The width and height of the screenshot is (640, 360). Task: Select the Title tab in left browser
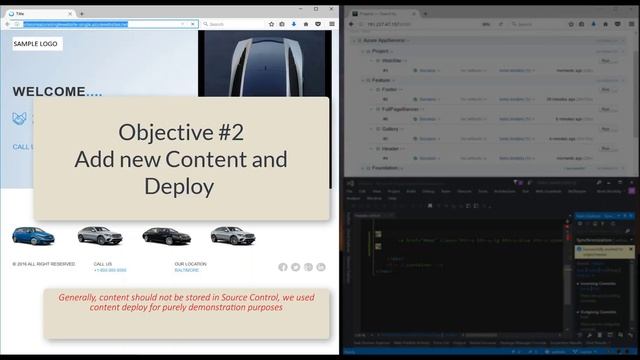[x=40, y=13]
